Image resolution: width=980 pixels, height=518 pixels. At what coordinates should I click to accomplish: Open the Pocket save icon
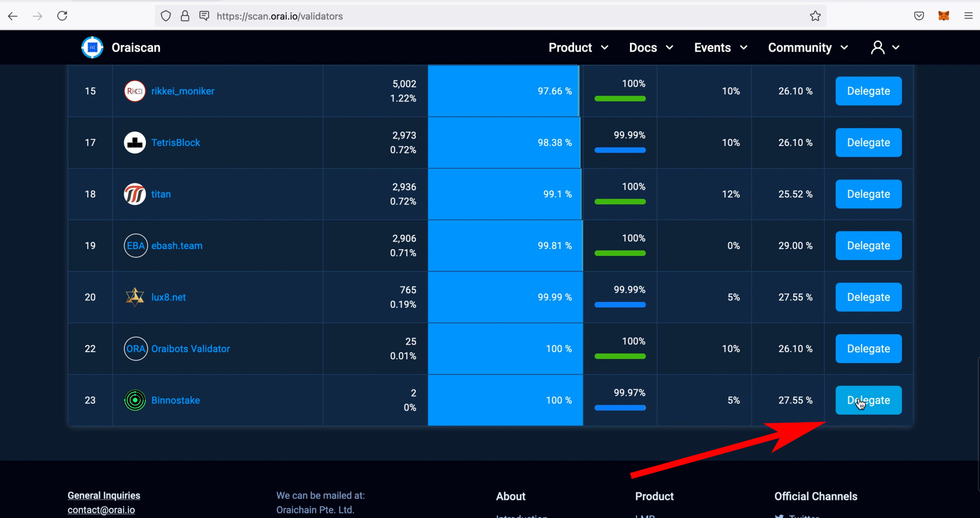[x=919, y=16]
